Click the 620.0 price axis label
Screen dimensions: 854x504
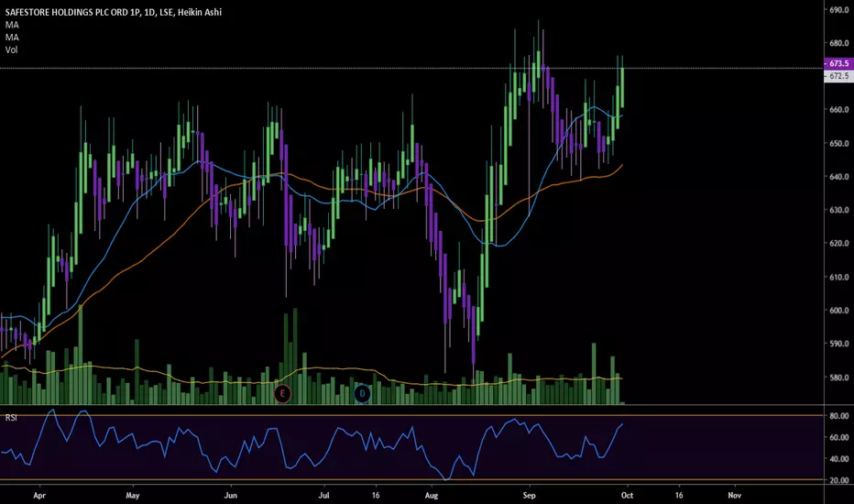point(839,243)
